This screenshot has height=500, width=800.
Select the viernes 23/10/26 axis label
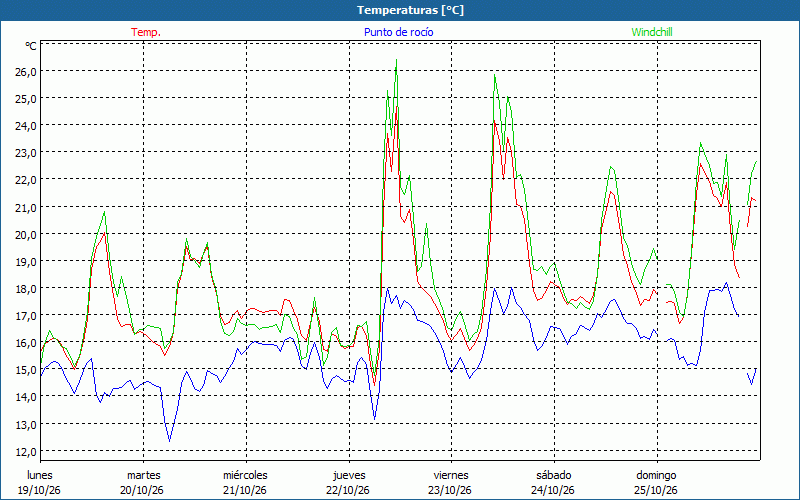[x=451, y=483]
